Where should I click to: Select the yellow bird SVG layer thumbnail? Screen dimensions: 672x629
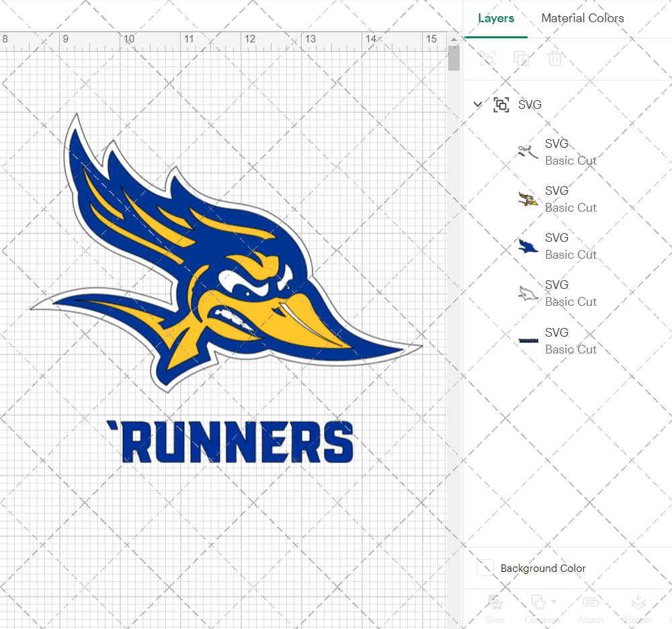[x=528, y=199]
